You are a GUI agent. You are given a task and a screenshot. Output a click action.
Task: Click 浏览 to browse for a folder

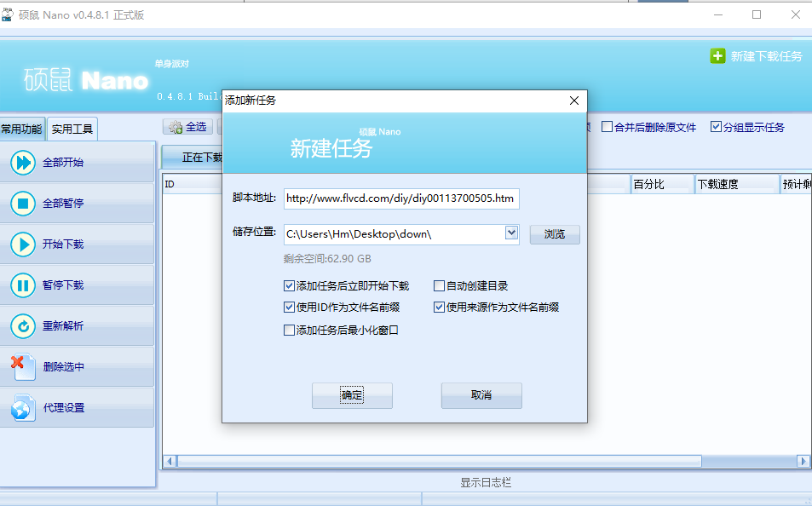click(x=555, y=234)
